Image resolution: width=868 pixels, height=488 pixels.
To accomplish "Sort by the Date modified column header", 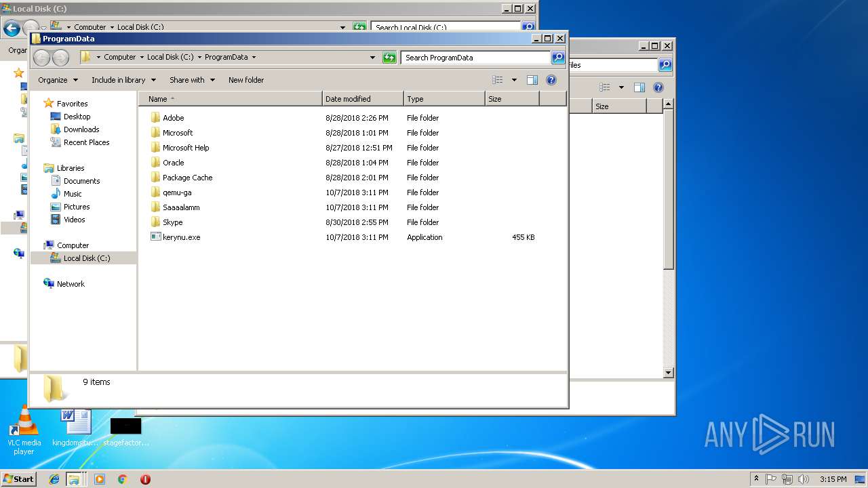I will 363,99.
